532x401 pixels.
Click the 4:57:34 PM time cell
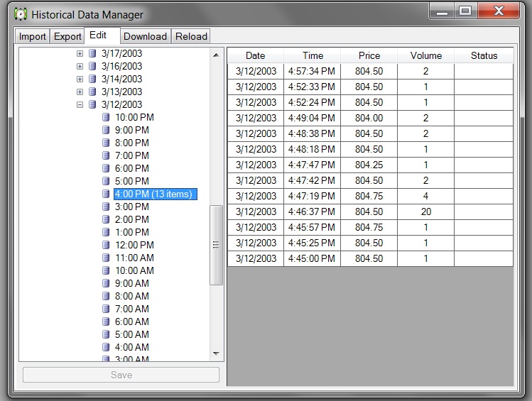(x=312, y=71)
